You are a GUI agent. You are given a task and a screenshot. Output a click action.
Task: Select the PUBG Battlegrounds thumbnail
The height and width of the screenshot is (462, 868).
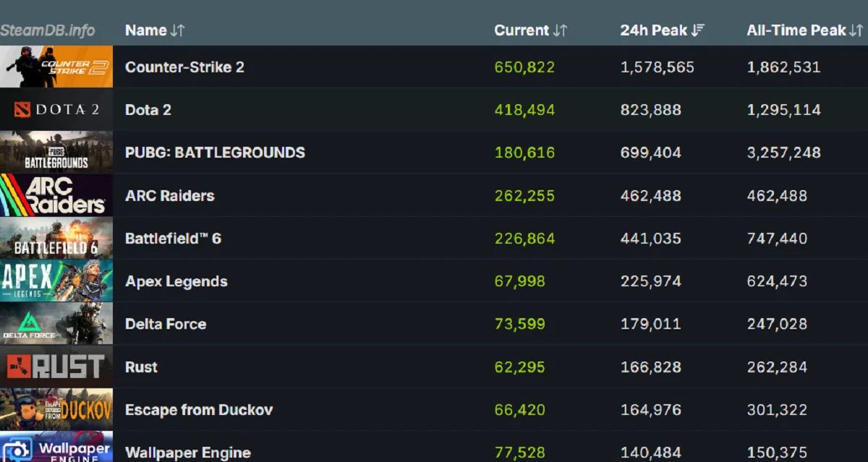[56, 153]
